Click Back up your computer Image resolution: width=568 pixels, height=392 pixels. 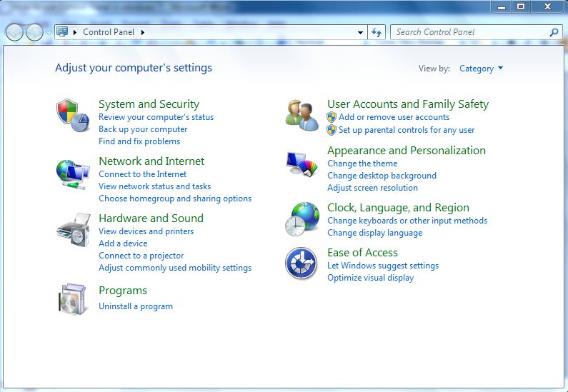coord(143,129)
